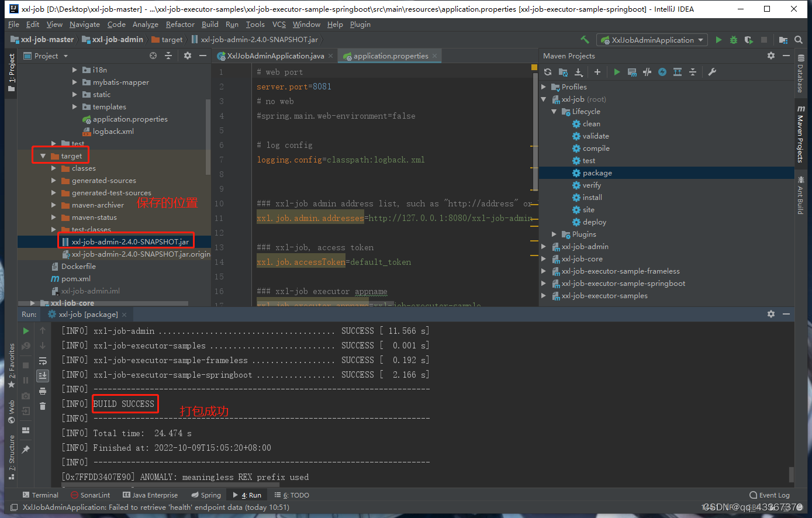
Task: Collapse all in the Project panel
Action: (168, 56)
